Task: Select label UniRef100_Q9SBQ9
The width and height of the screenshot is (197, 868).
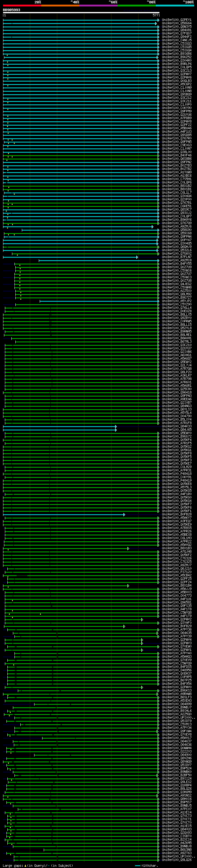Action: tap(177, 94)
